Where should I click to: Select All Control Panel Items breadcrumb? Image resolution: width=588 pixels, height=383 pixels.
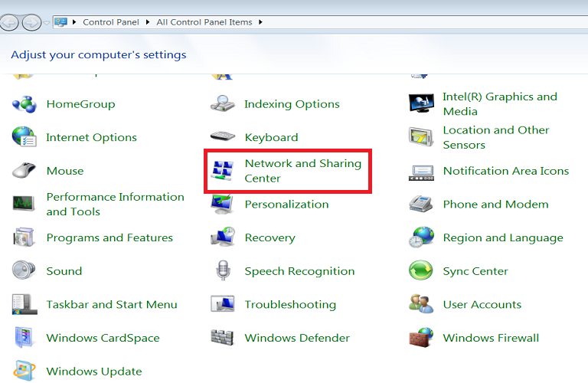coord(204,22)
